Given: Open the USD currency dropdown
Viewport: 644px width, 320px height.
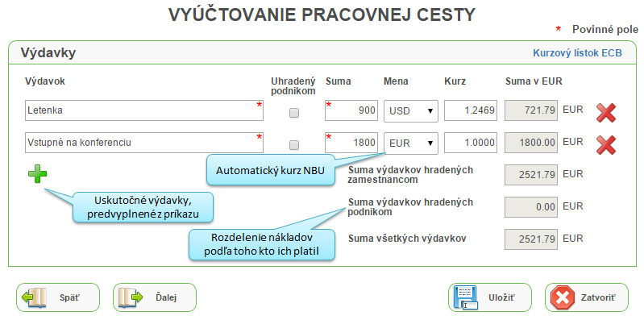Looking at the screenshot, I should click(x=411, y=111).
